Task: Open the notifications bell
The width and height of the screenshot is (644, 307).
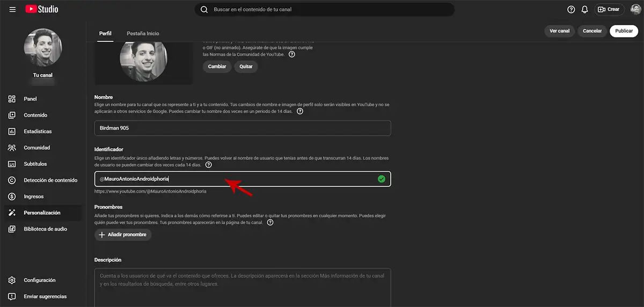Action: pos(585,9)
